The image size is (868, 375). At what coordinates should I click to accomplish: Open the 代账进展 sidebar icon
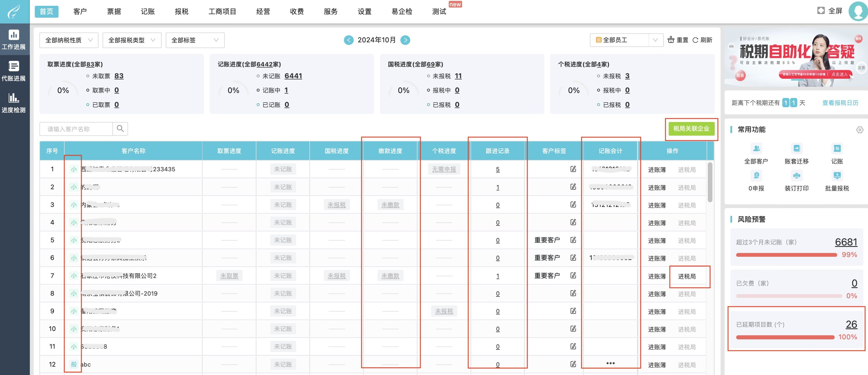(x=14, y=71)
